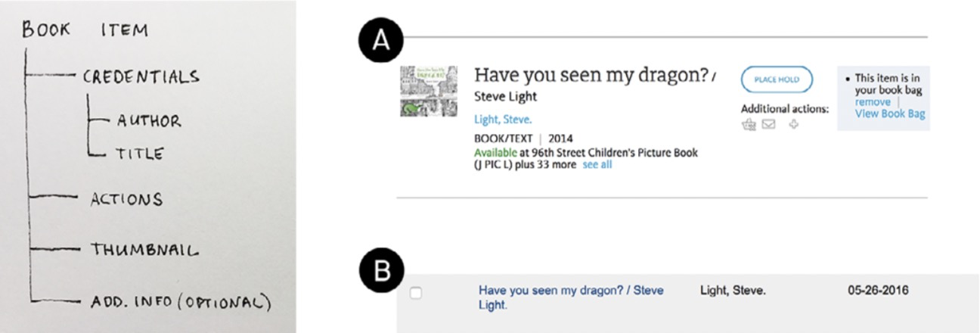This screenshot has width=980, height=333.
Task: Click the black 'Light, Steve.' text in row B
Action: tap(733, 290)
